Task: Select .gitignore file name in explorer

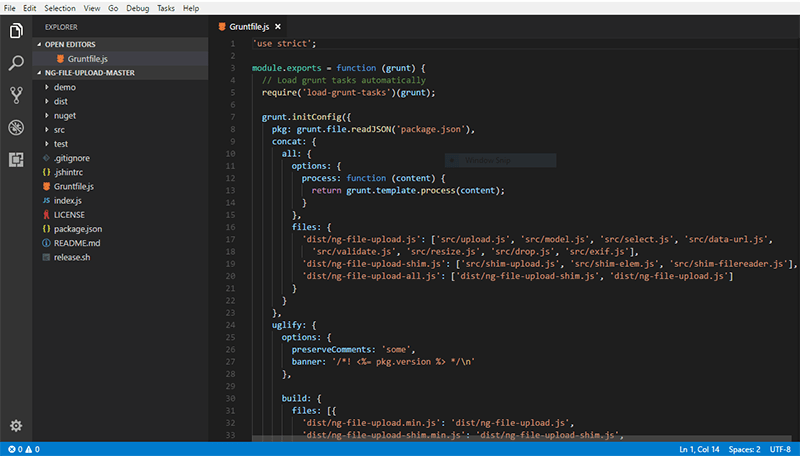Action: pyautogui.click(x=72, y=158)
